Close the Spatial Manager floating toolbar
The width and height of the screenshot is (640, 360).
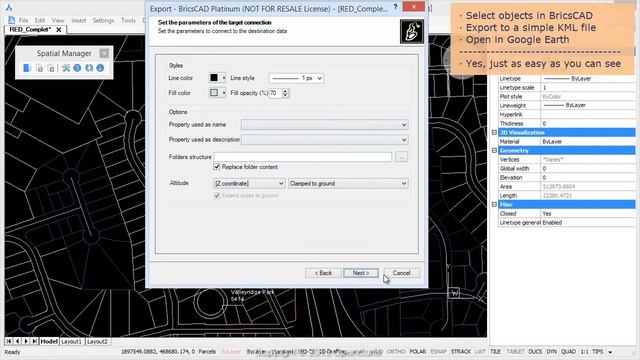pyautogui.click(x=104, y=53)
